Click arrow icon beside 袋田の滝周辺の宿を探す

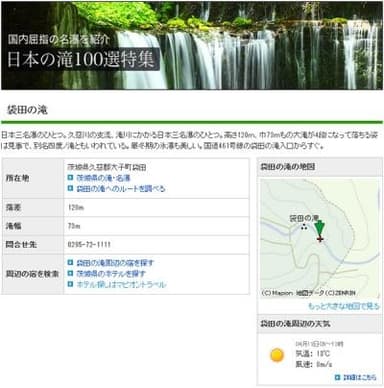coord(70,262)
